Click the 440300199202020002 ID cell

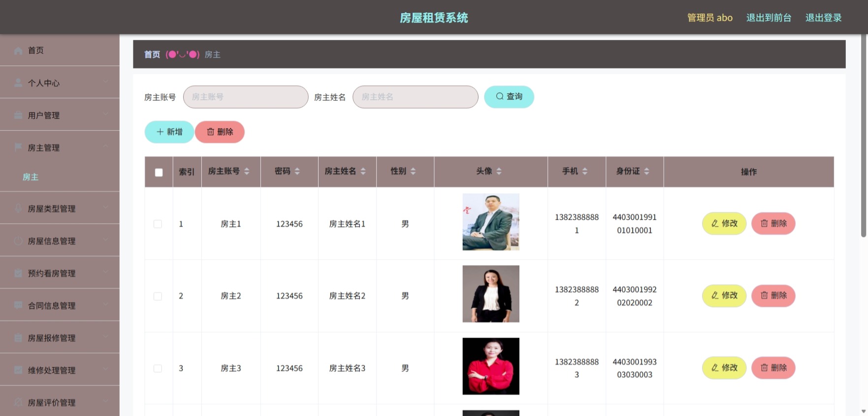[635, 296]
